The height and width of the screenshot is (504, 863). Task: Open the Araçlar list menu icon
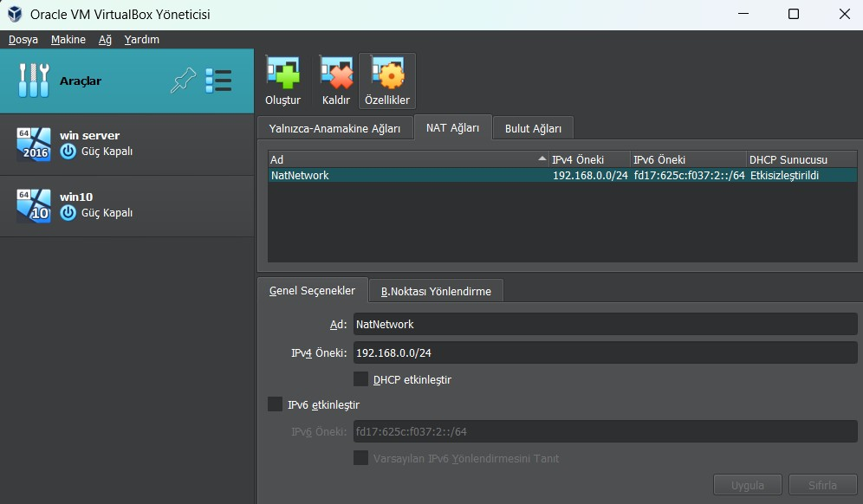point(218,81)
